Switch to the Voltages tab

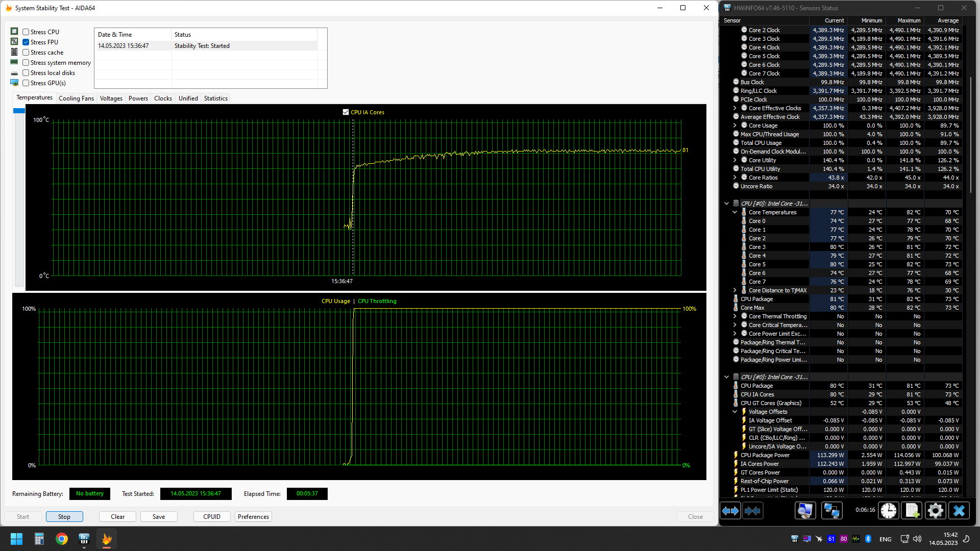tap(111, 98)
